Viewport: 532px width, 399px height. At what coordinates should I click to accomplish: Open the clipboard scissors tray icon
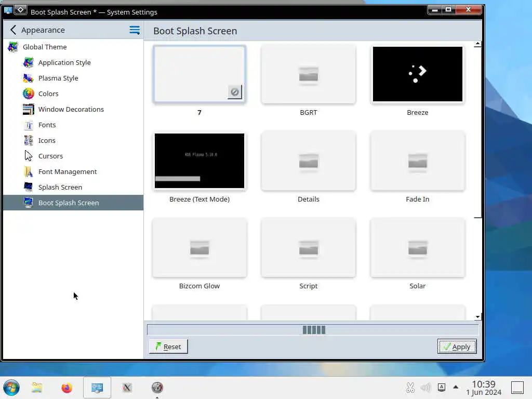tap(410, 387)
